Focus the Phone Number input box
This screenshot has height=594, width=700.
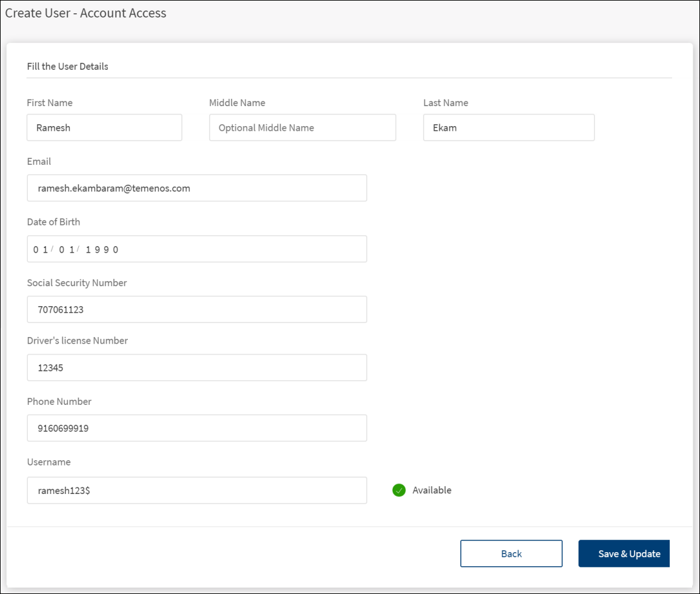click(196, 429)
